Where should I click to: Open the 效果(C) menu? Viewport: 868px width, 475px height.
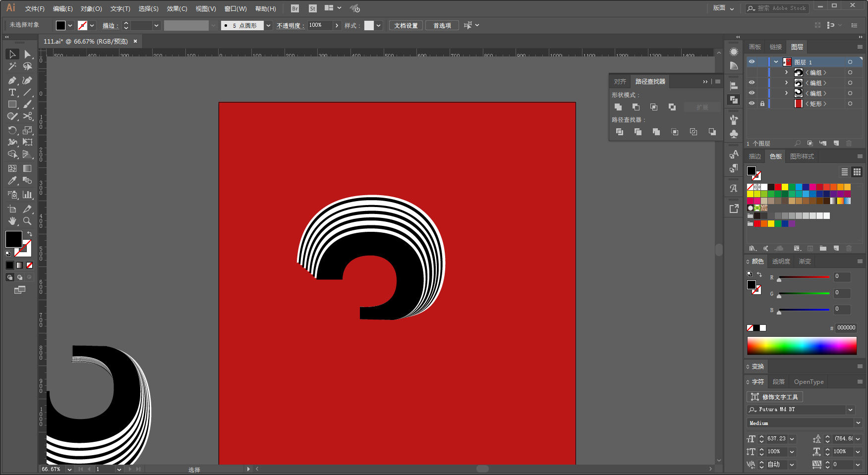177,8
